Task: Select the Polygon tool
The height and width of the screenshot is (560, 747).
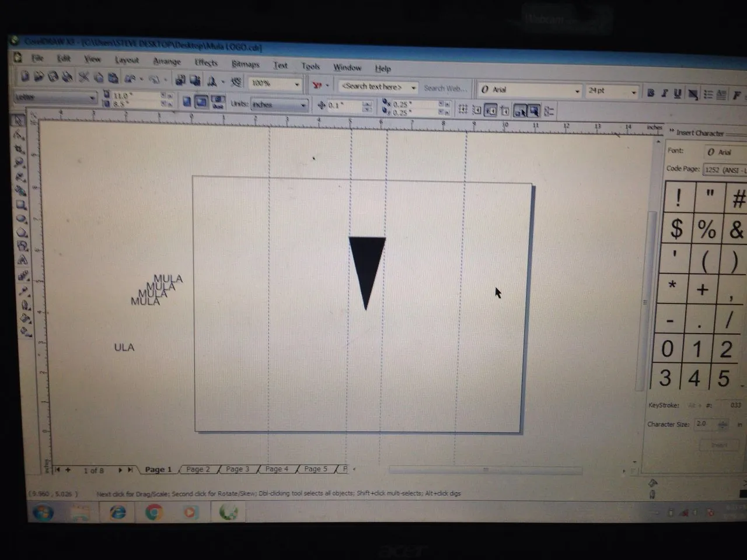Action: (x=23, y=233)
